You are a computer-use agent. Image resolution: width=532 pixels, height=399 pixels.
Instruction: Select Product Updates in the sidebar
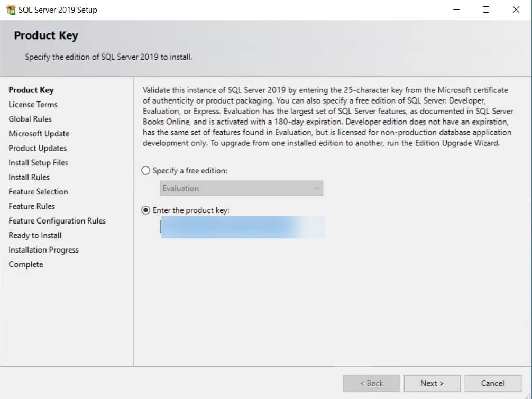tap(37, 148)
